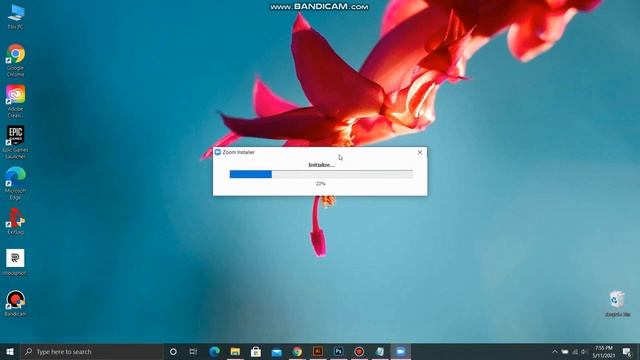640x360 pixels.
Task: Open Recycle Bin on desktop
Action: pos(617,303)
